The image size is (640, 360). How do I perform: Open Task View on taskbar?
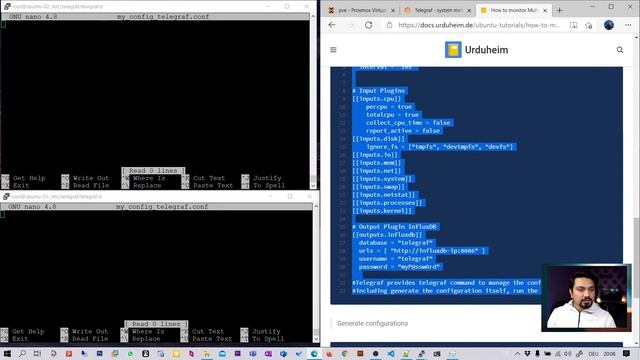37,354
